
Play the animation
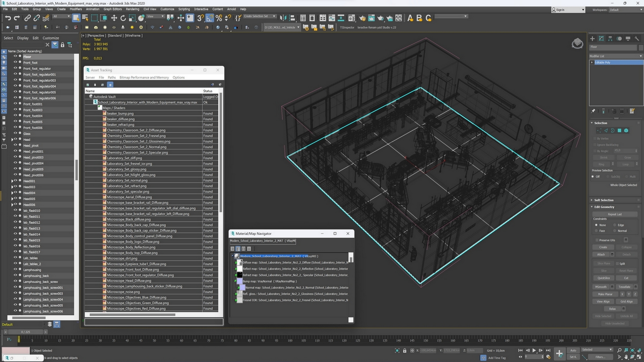[x=534, y=350]
